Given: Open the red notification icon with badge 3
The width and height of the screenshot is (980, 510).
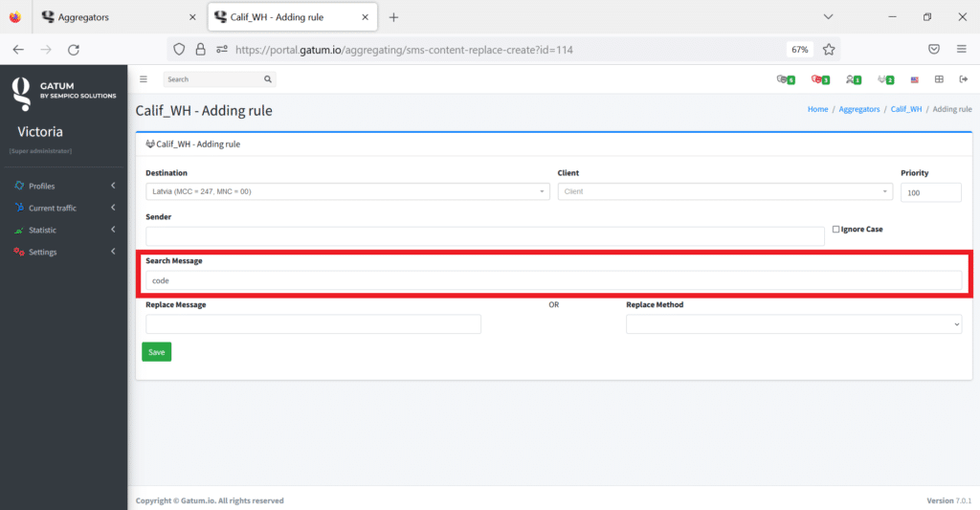Looking at the screenshot, I should coord(820,79).
